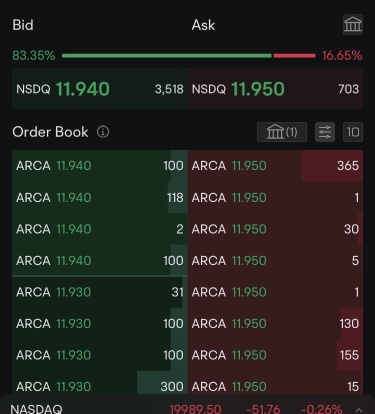Screen dimensions: 375x414
Task: Tap the bank icon beside Ask header
Action: click(x=353, y=24)
